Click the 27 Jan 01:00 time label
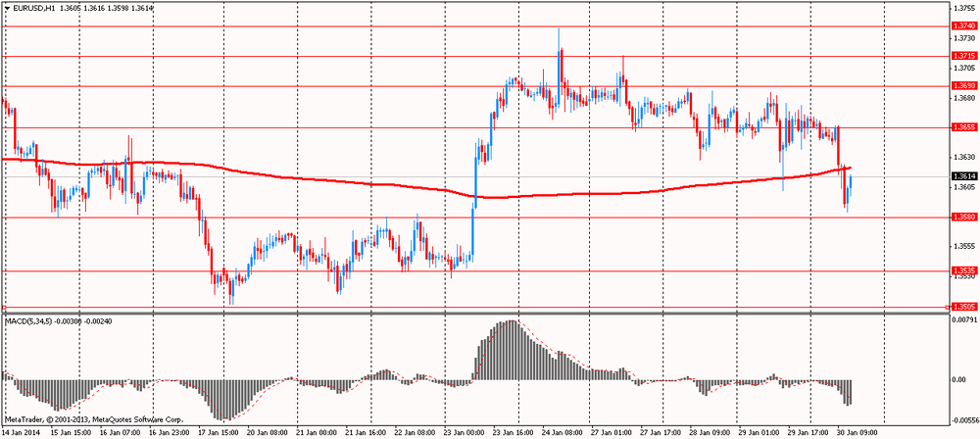The height and width of the screenshot is (439, 980). [610, 432]
